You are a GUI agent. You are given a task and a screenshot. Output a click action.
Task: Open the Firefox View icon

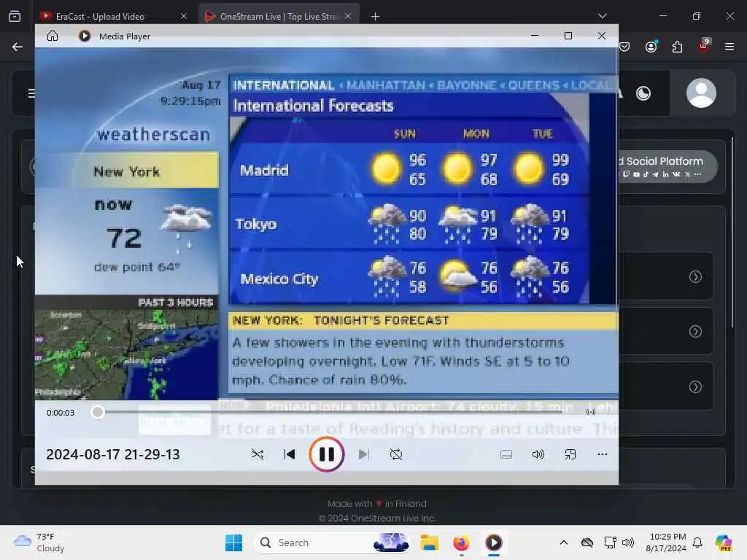[15, 16]
